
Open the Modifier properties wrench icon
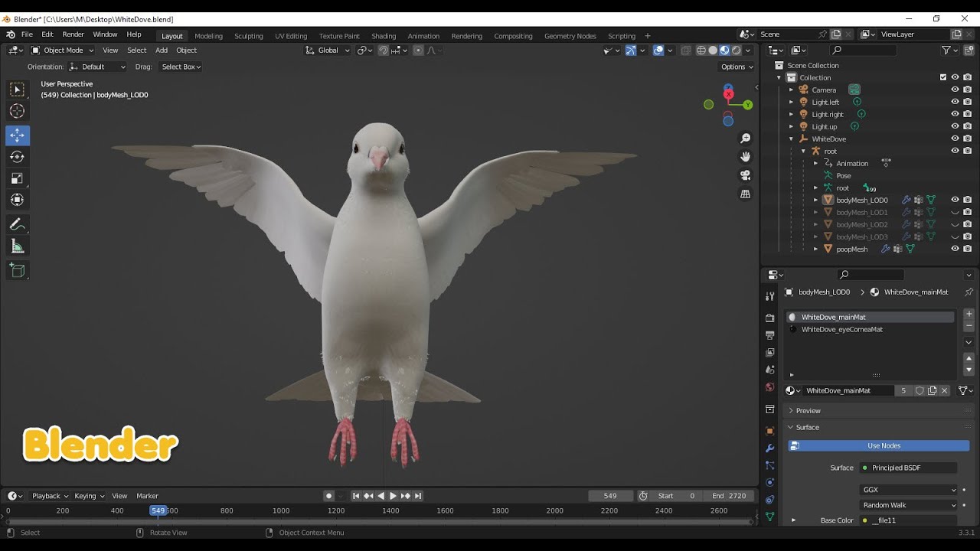click(x=770, y=448)
